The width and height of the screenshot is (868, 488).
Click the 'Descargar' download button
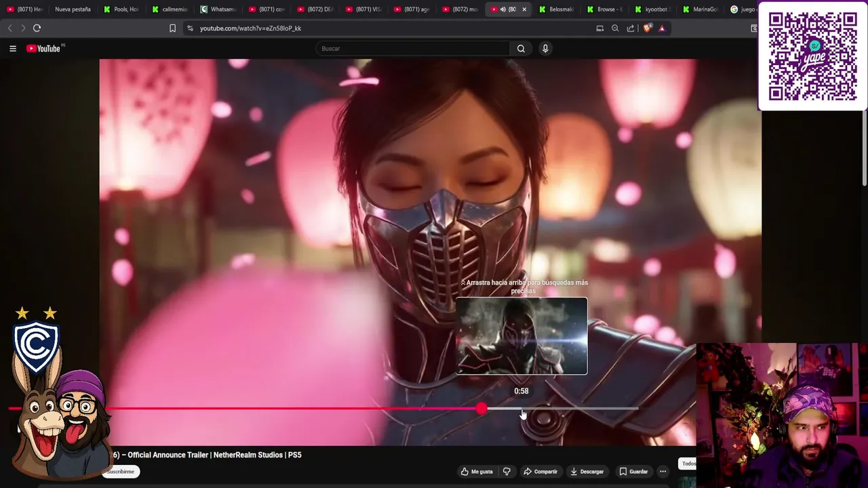click(587, 471)
